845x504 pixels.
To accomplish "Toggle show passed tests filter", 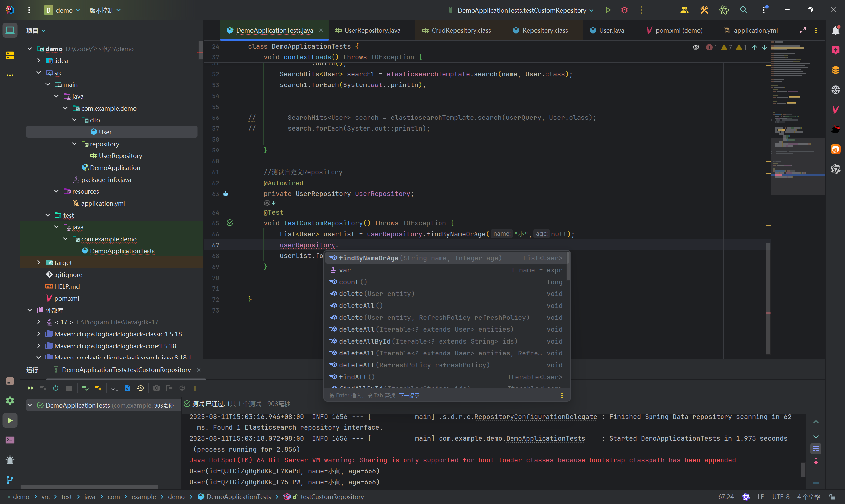I will coord(85,388).
